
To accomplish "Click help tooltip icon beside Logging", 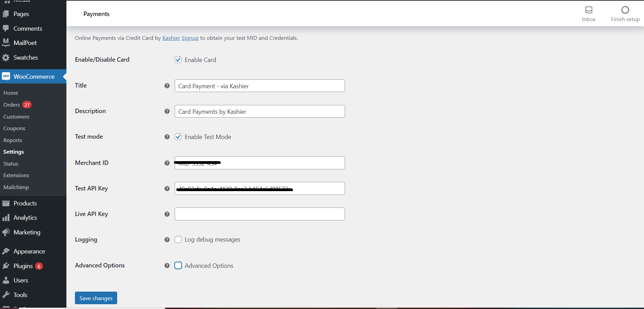I will tap(167, 240).
